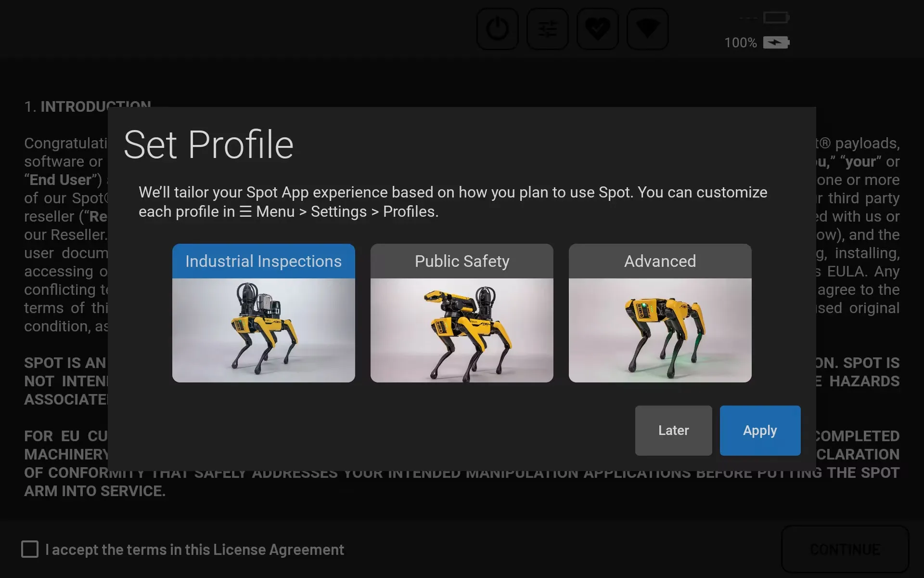This screenshot has width=924, height=578.
Task: Open the robot health heart icon
Action: tap(598, 29)
